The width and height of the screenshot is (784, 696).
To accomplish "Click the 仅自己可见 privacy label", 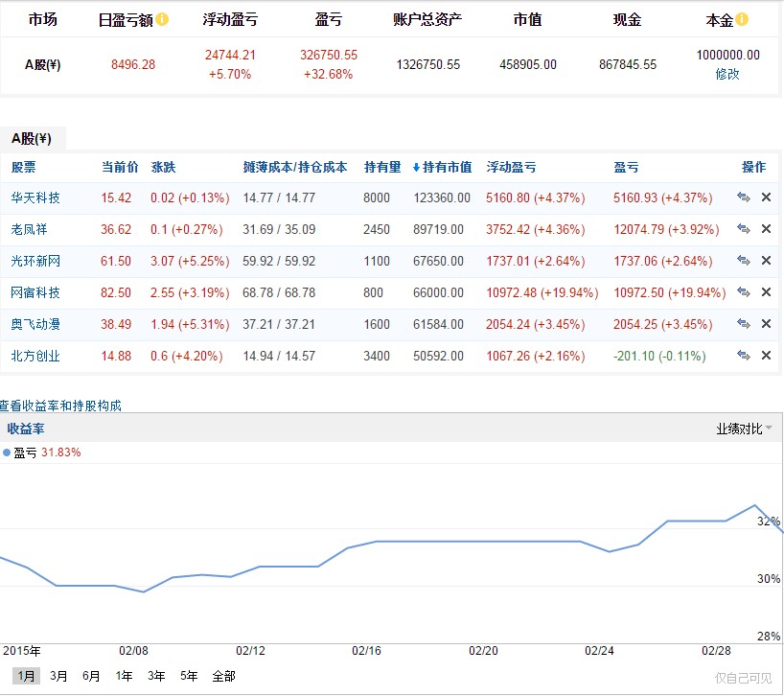I will click(x=744, y=678).
